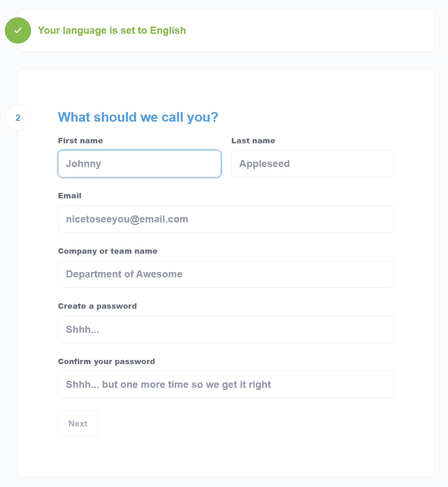Click the green checkmark success icon
This screenshot has height=487, width=448.
pyautogui.click(x=18, y=30)
